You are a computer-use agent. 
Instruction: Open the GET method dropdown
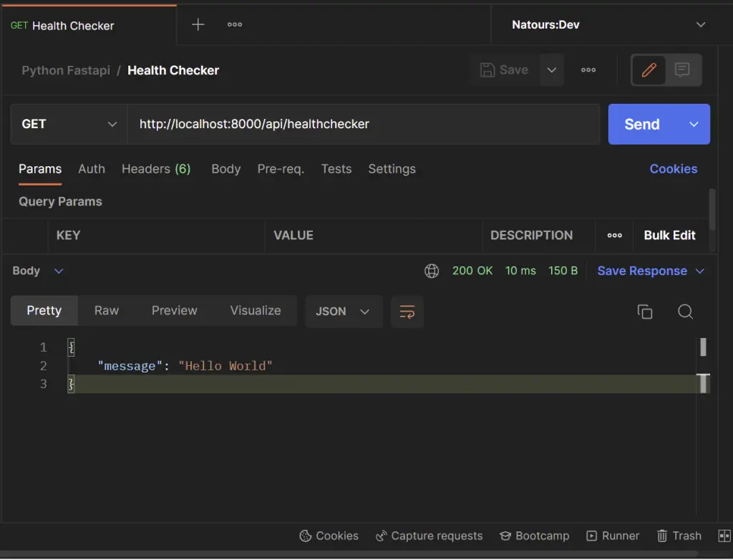[68, 124]
